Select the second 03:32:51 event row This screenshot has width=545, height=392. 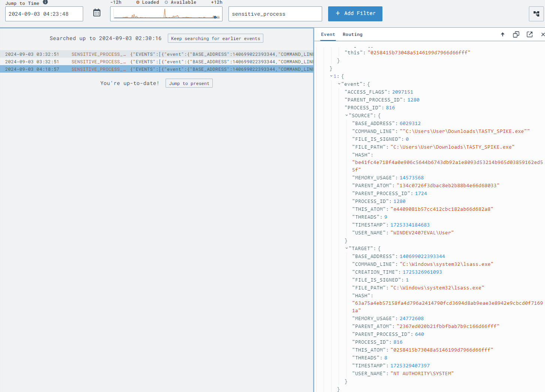157,62
